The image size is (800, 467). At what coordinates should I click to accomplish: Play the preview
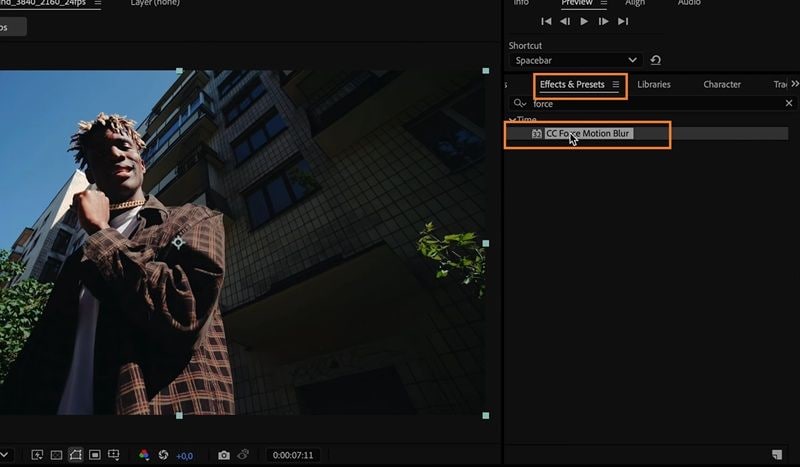(x=584, y=21)
